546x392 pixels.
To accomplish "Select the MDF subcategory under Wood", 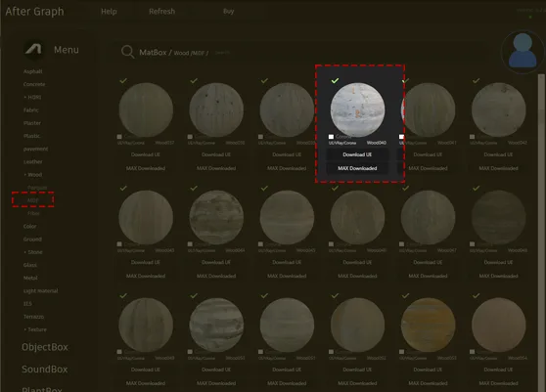I will coord(32,200).
